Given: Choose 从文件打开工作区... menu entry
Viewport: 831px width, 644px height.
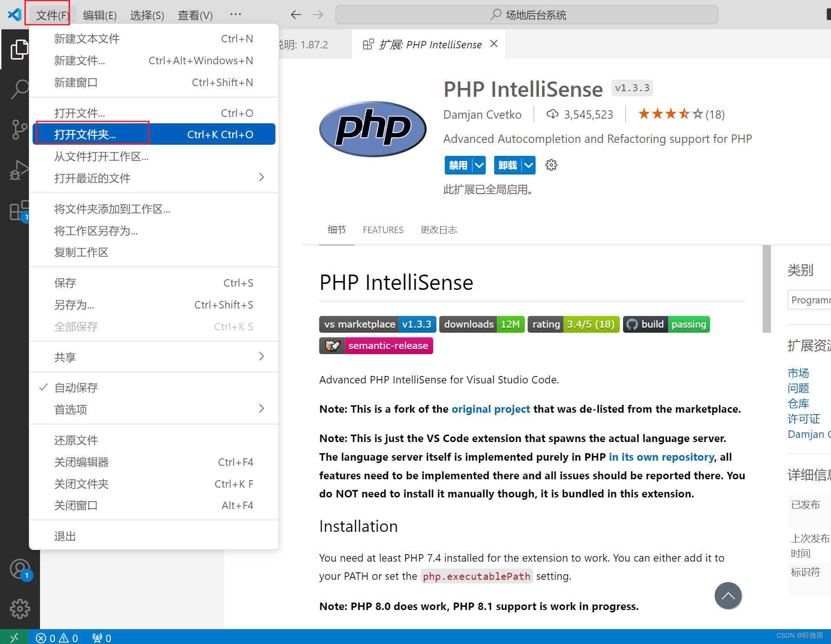Looking at the screenshot, I should coord(154,156).
